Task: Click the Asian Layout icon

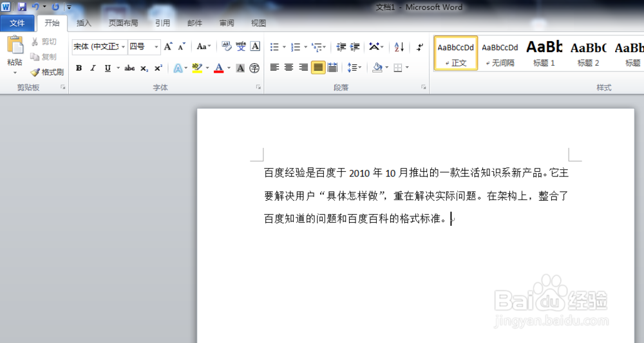Action: (374, 46)
